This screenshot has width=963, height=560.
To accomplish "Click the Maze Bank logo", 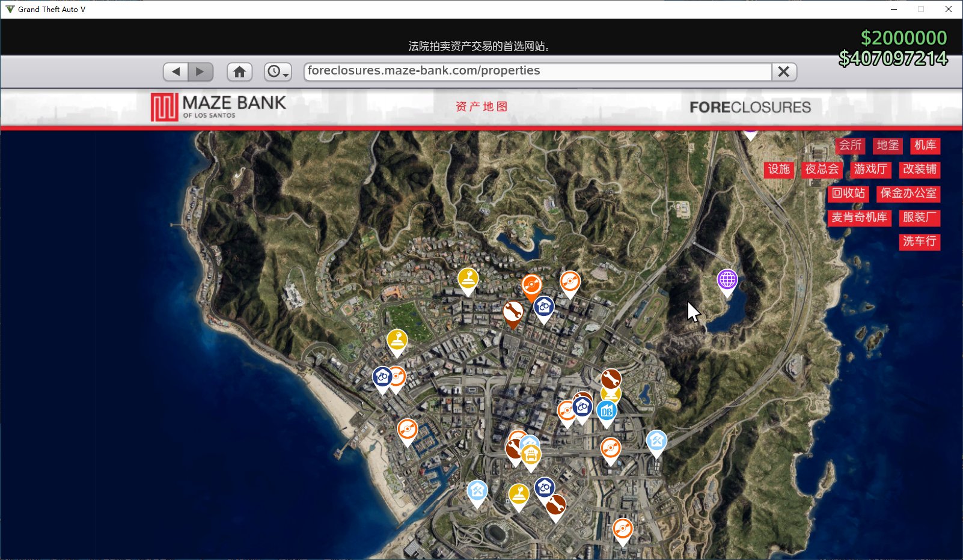I will (x=218, y=107).
